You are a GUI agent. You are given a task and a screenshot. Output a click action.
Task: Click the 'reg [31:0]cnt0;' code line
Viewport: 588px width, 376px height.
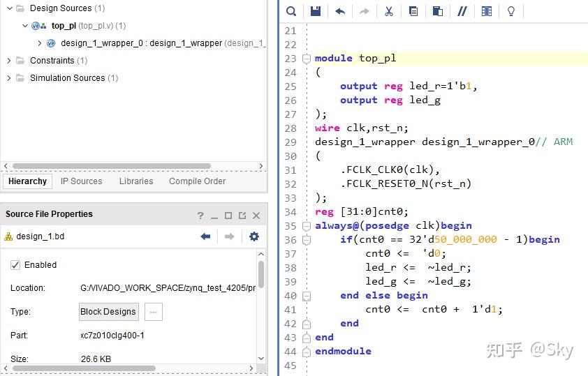tap(362, 212)
